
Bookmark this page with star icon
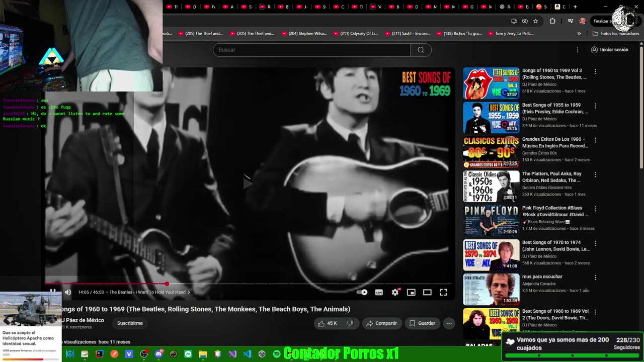point(536,21)
